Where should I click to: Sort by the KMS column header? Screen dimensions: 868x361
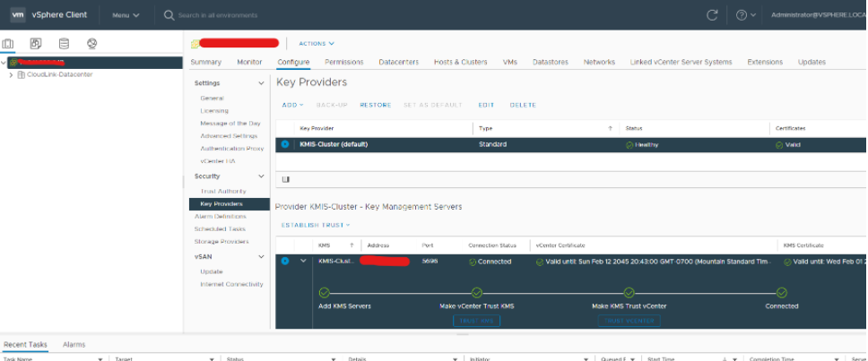pos(325,245)
